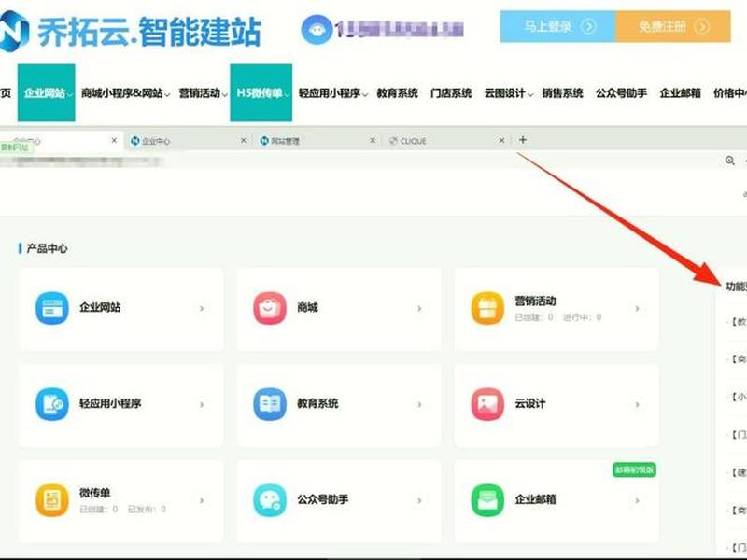Expand the 企业网站 nav dropdown
The image size is (747, 560).
pos(69,94)
